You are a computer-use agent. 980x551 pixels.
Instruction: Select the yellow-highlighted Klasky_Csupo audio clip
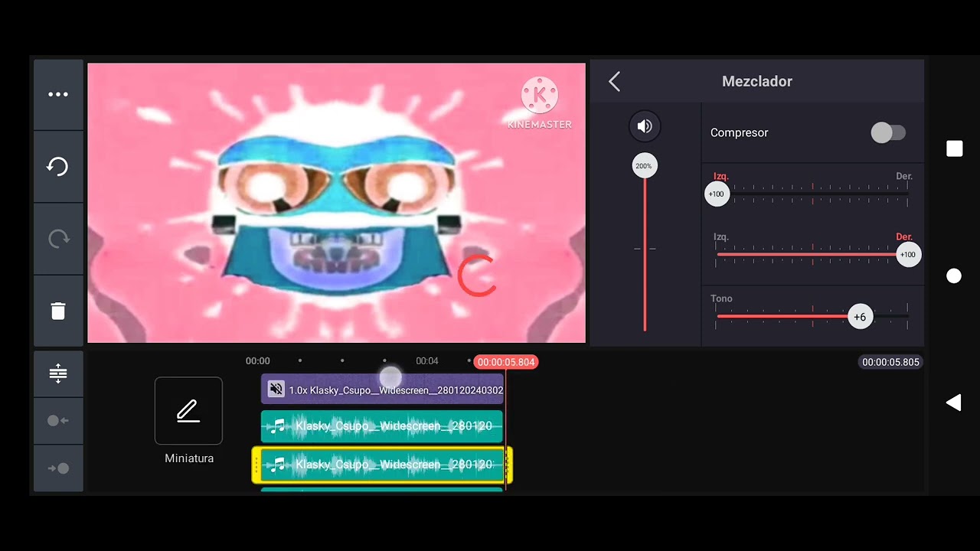coord(382,465)
